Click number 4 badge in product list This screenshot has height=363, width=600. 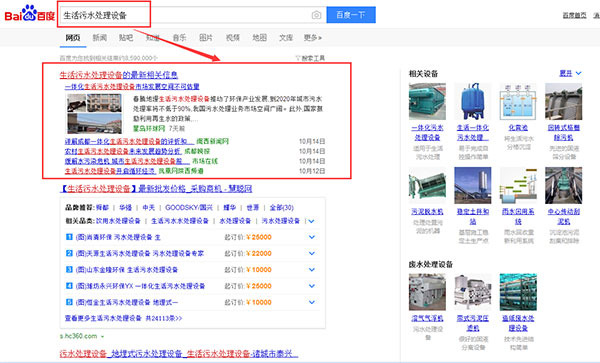[69, 286]
